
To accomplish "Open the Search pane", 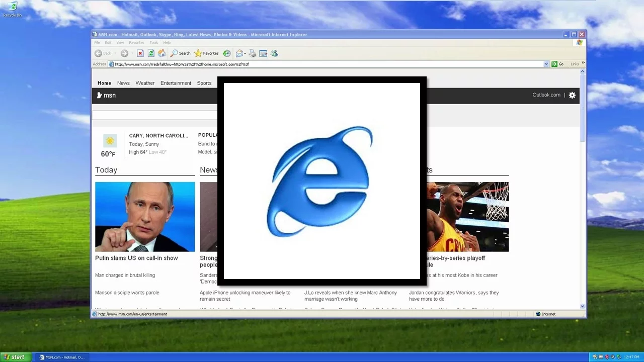I will (181, 53).
